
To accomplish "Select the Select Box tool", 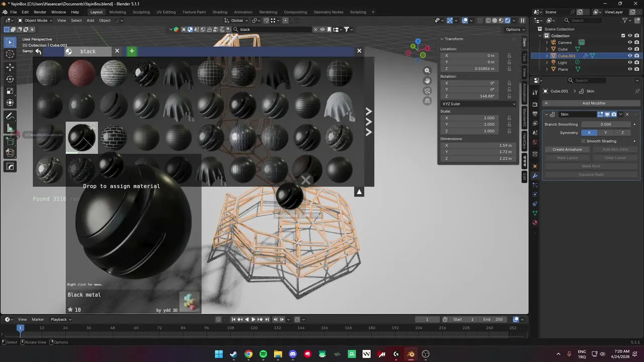I will click(x=10, y=42).
